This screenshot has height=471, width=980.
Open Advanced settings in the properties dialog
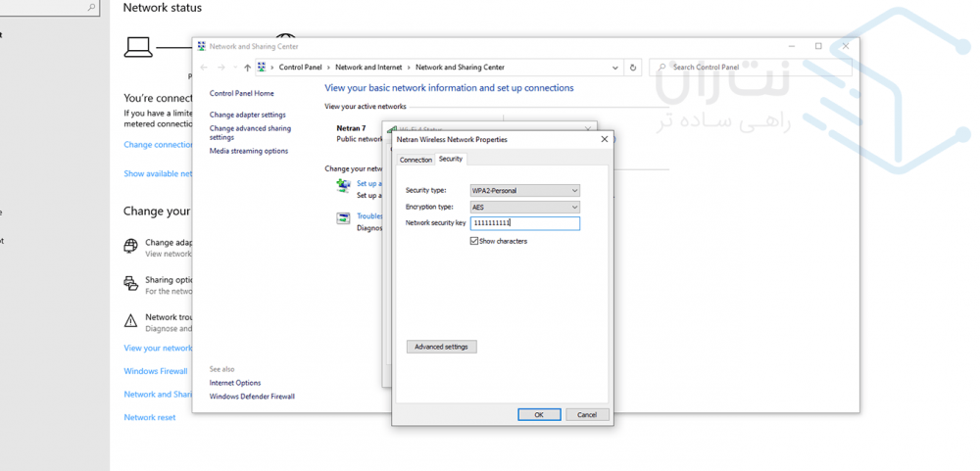click(441, 347)
